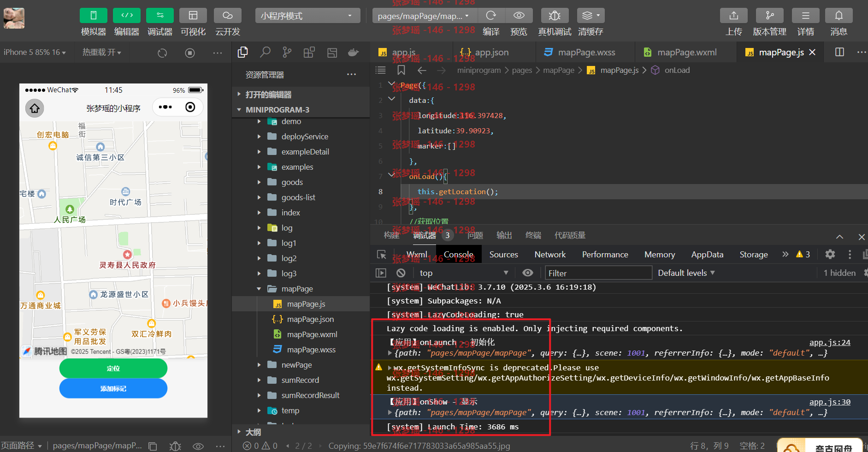Toggle the editor panel button

coord(127,15)
